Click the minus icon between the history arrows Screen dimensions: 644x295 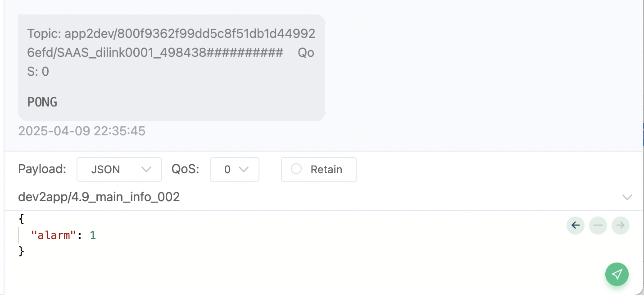tap(598, 226)
